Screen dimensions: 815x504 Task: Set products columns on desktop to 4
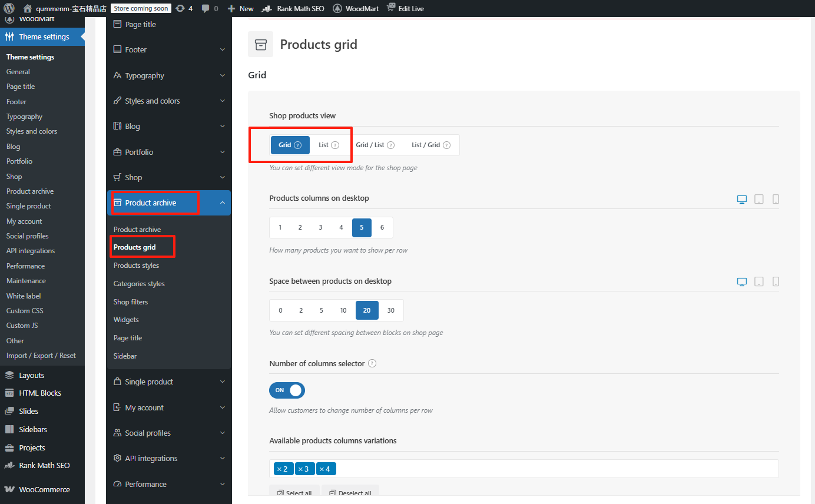(x=341, y=227)
